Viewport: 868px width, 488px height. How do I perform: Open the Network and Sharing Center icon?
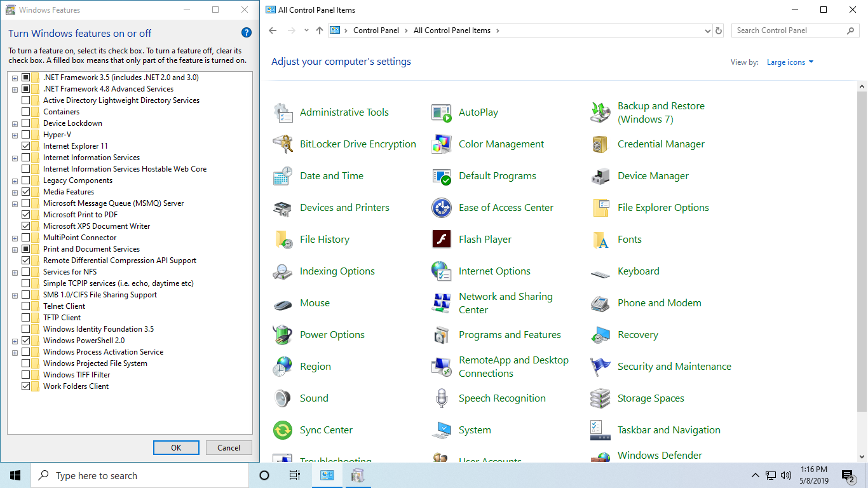[442, 303]
